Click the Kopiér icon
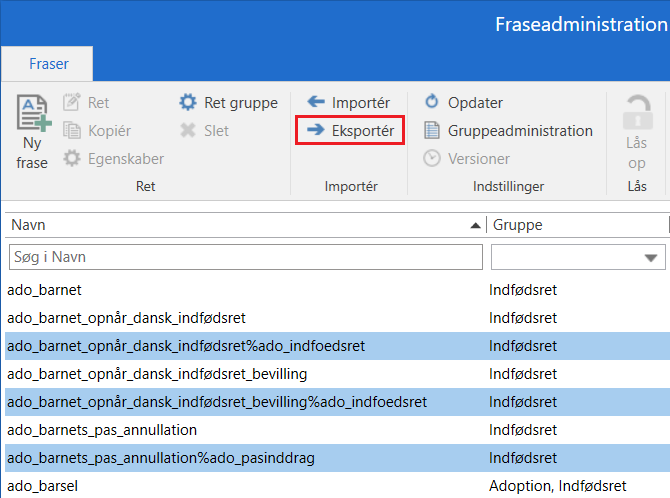The image size is (670, 498). tap(71, 130)
